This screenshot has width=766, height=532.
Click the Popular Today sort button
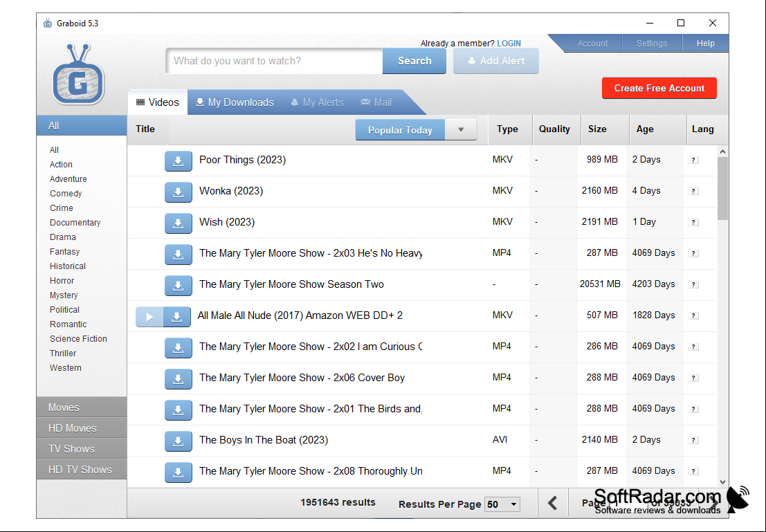point(400,130)
